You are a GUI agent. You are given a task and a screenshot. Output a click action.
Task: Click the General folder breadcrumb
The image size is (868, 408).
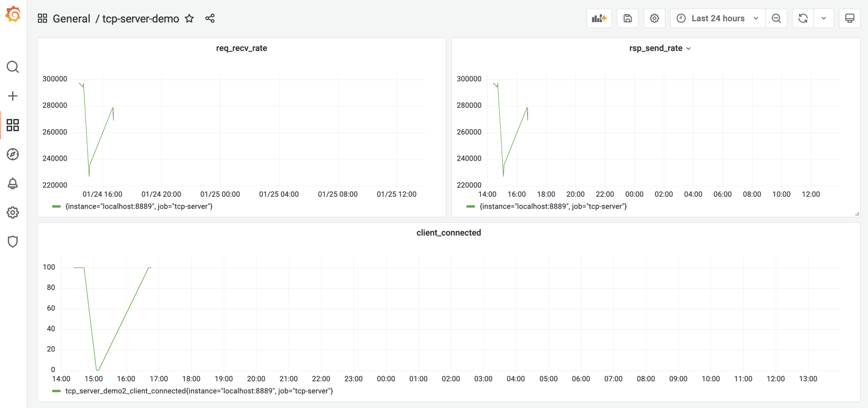(x=71, y=19)
